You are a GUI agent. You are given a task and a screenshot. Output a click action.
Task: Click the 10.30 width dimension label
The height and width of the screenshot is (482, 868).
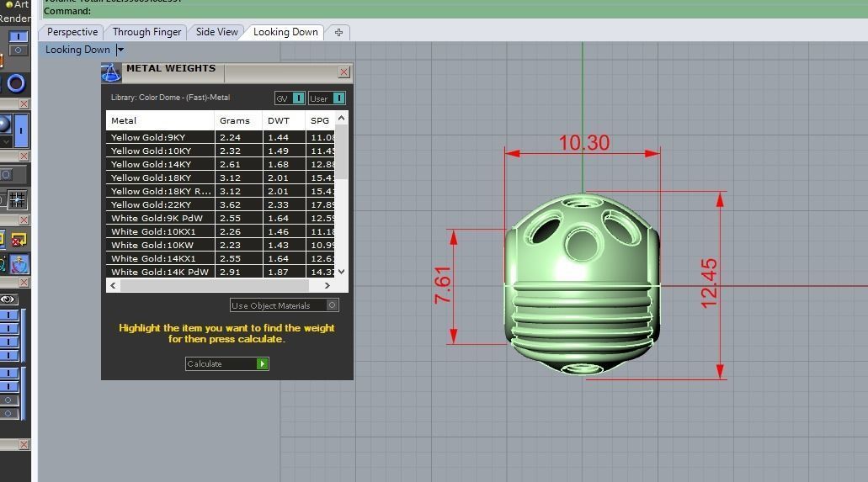click(584, 143)
